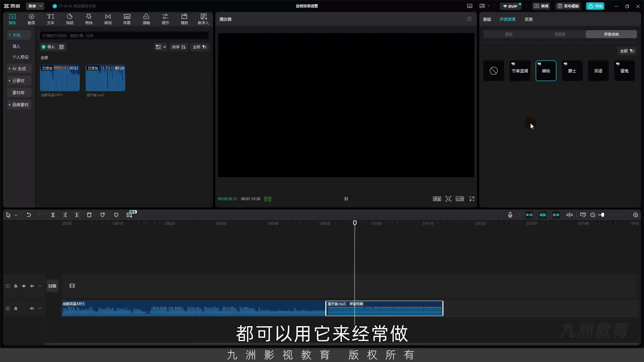The width and height of the screenshot is (644, 362).
Task: Open the 调节 (Adjust) panel
Action: 165,19
